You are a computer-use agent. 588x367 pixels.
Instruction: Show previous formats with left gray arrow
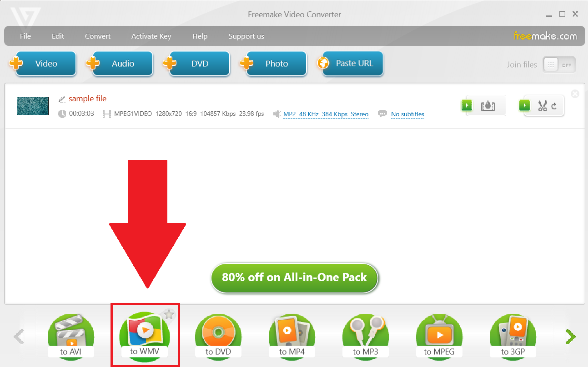(19, 337)
